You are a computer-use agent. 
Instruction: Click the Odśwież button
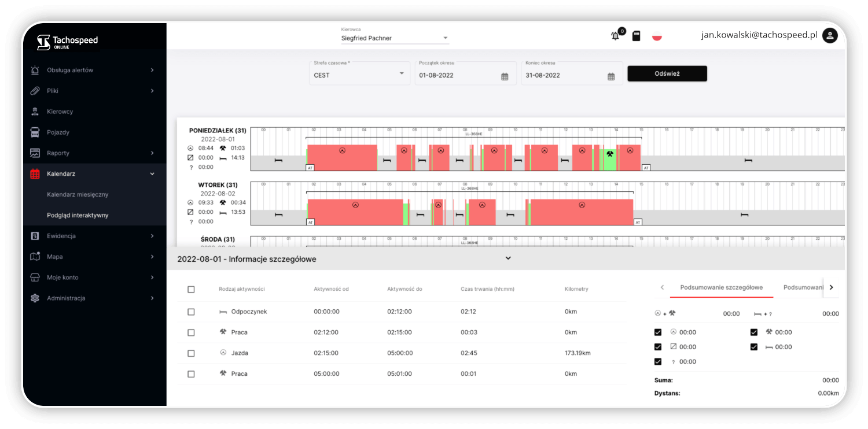pos(667,73)
